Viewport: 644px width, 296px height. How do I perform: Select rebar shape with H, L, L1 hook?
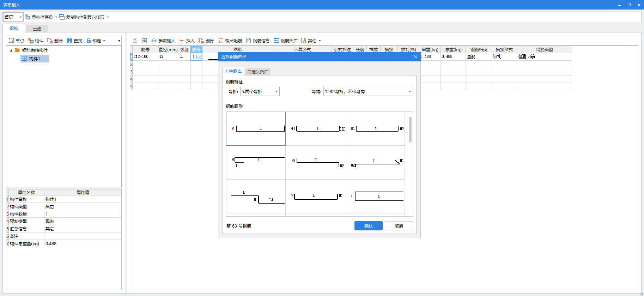(256, 162)
